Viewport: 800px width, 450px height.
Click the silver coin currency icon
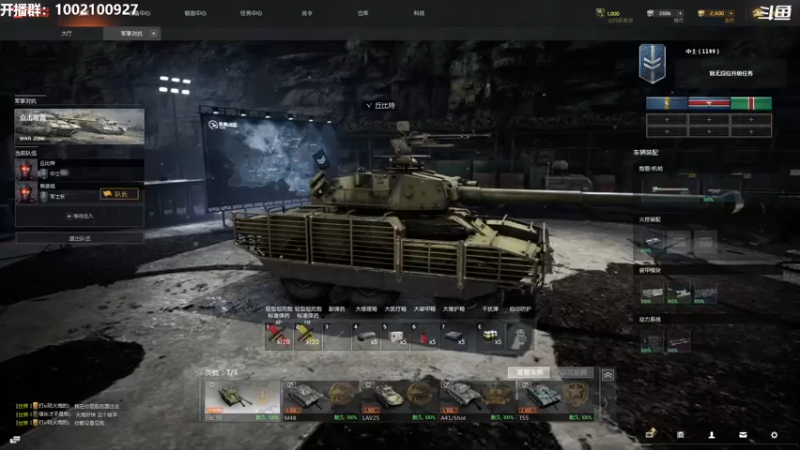pyautogui.click(x=650, y=13)
